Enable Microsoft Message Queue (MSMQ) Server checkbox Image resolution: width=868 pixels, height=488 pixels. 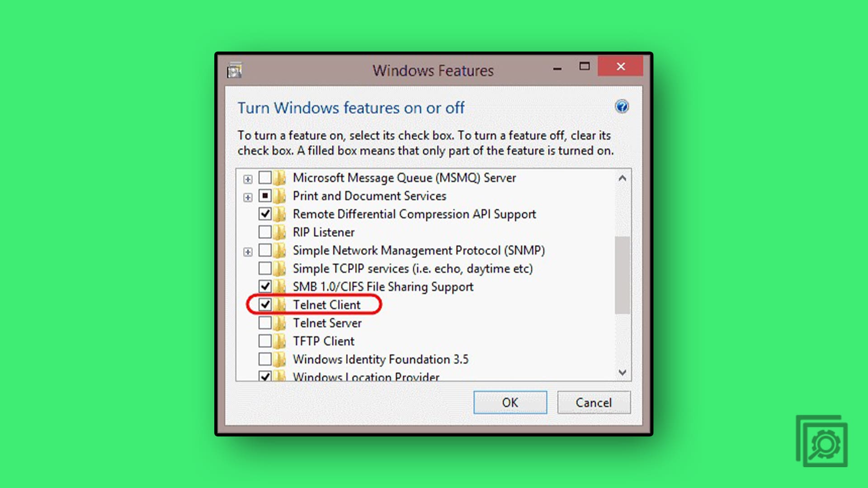coord(265,178)
